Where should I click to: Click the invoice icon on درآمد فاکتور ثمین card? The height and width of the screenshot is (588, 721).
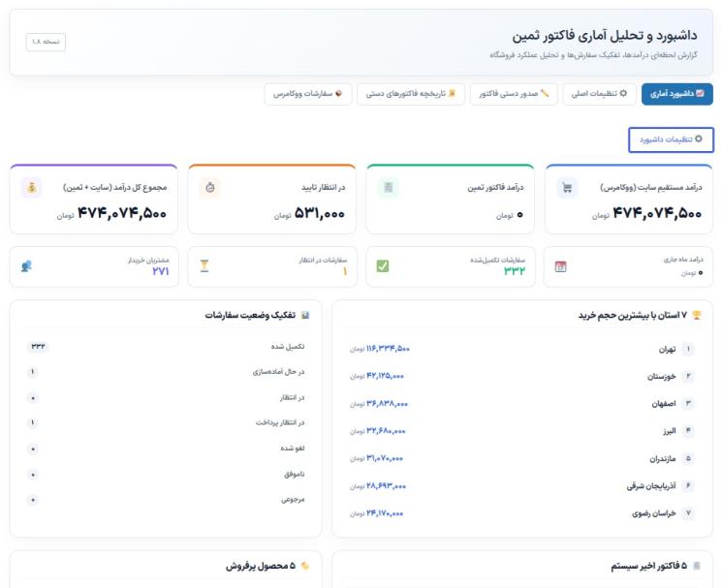(388, 188)
